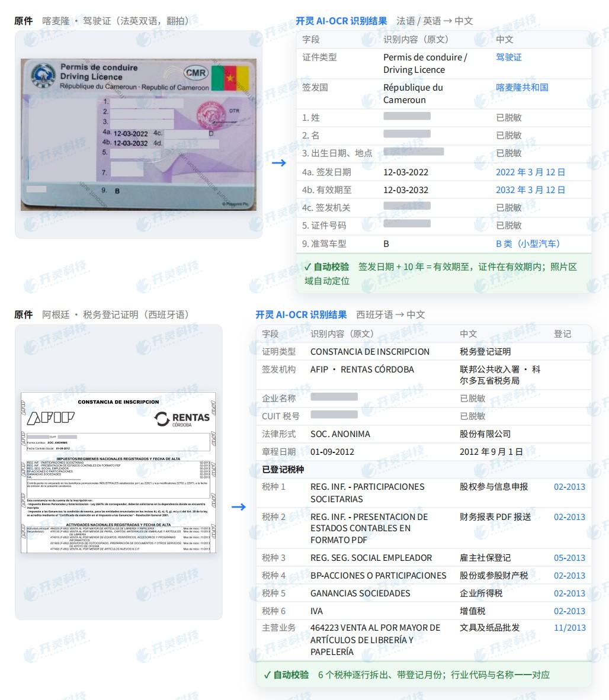Click the Cameroon flag on the licence
This screenshot has width=609, height=700.
click(x=230, y=78)
